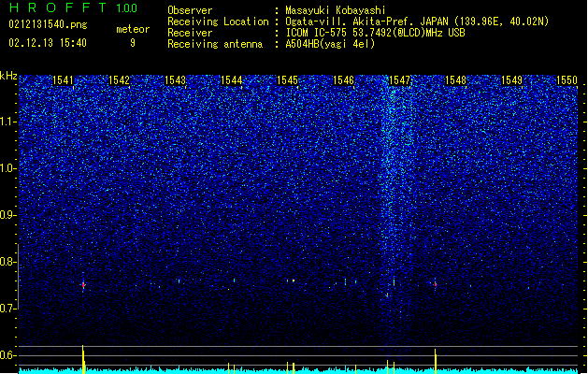Click the 0.8 kHz axis label
This screenshot has width=588, height=374.
coord(8,262)
